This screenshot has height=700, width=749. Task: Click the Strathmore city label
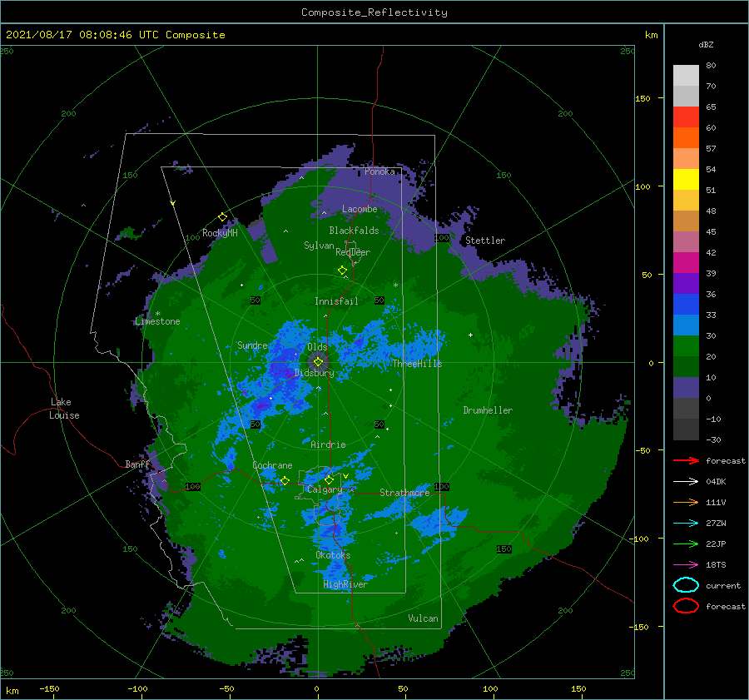(404, 492)
